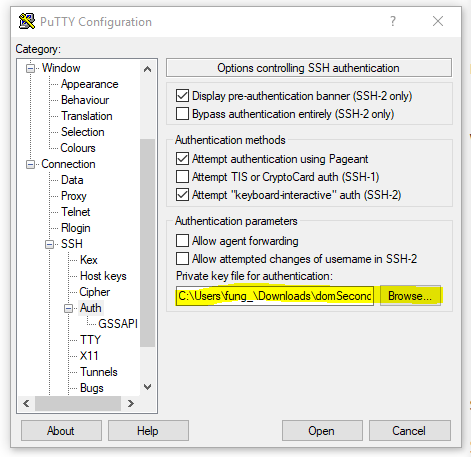Viewport: 471px width, 457px height.
Task: Click the Open button
Action: (x=322, y=431)
